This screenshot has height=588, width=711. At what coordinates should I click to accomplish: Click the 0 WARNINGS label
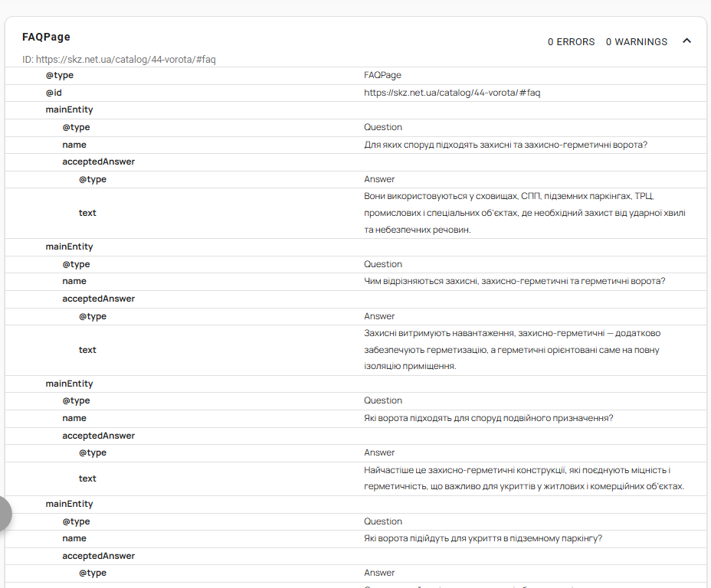coord(637,42)
